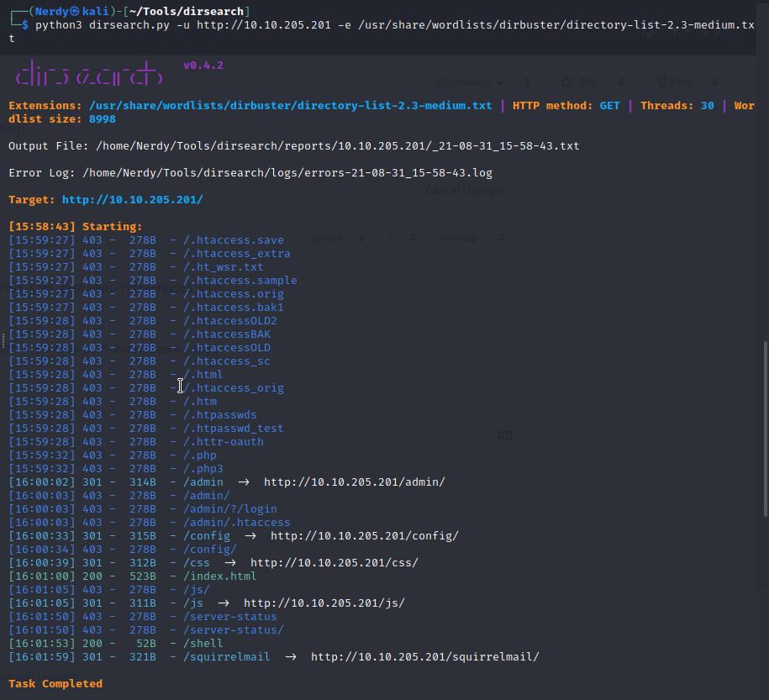Click the /server-status/ result path with trailing slash

pyautogui.click(x=234, y=630)
